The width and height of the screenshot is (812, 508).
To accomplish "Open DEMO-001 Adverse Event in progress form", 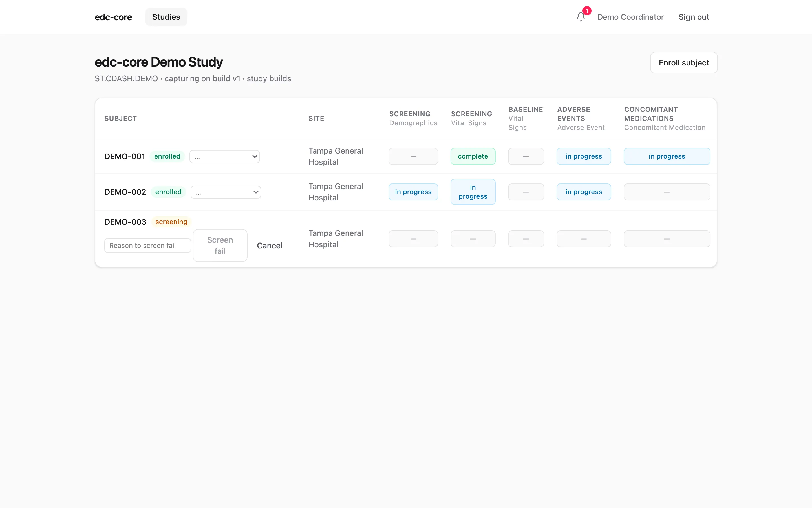I will (x=584, y=157).
